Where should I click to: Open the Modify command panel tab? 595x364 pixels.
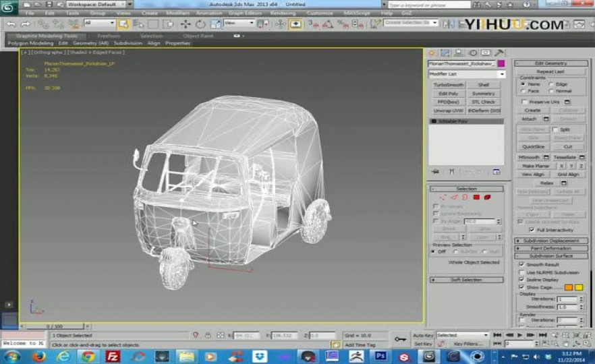(x=445, y=53)
